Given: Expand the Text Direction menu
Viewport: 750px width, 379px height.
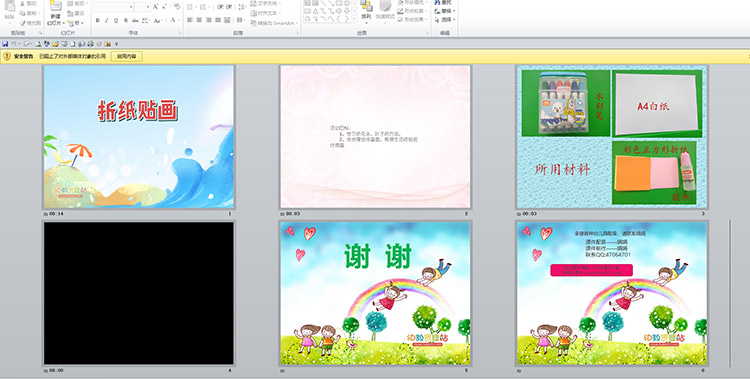Looking at the screenshot, I should point(265,3).
